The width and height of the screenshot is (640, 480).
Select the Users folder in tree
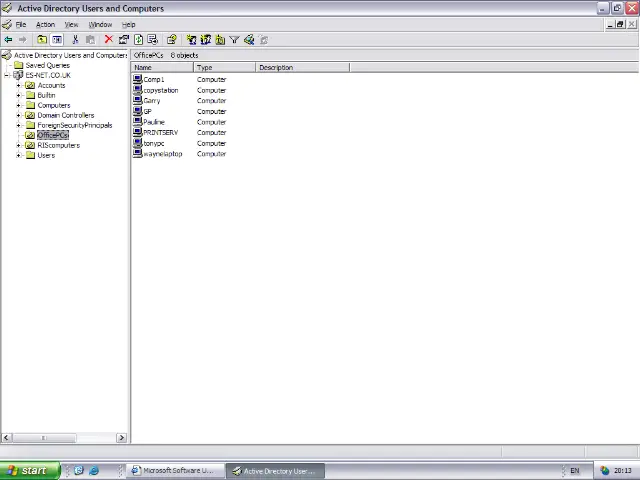click(46, 155)
